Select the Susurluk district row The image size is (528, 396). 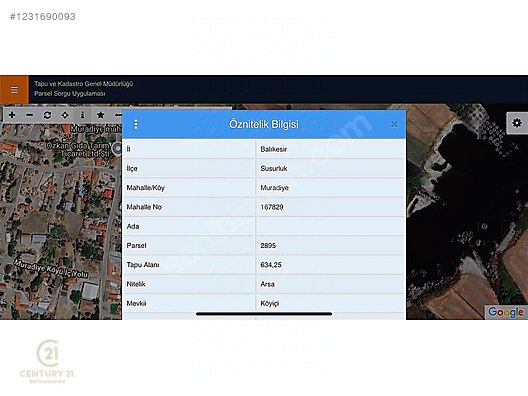pos(264,168)
